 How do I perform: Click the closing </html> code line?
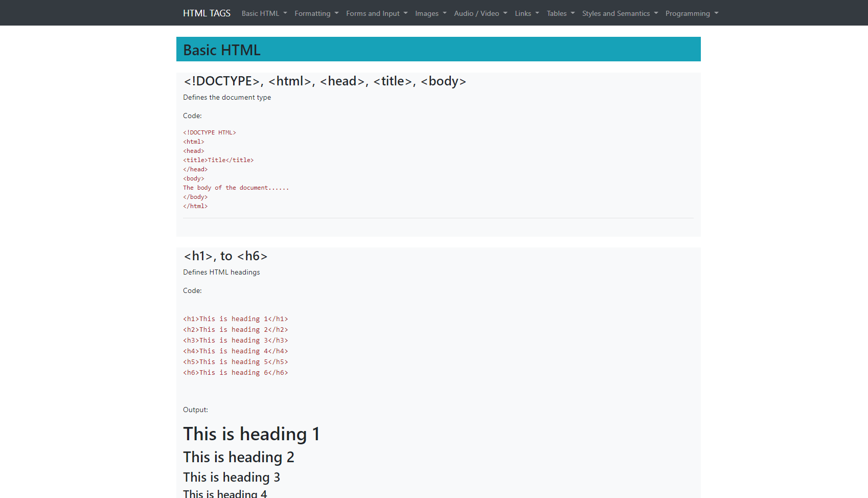(x=195, y=206)
